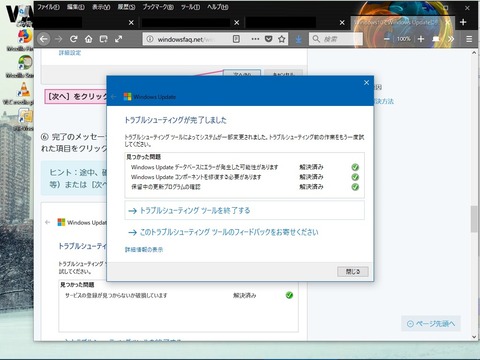Open the Firefox hamburger menu

click(469, 39)
